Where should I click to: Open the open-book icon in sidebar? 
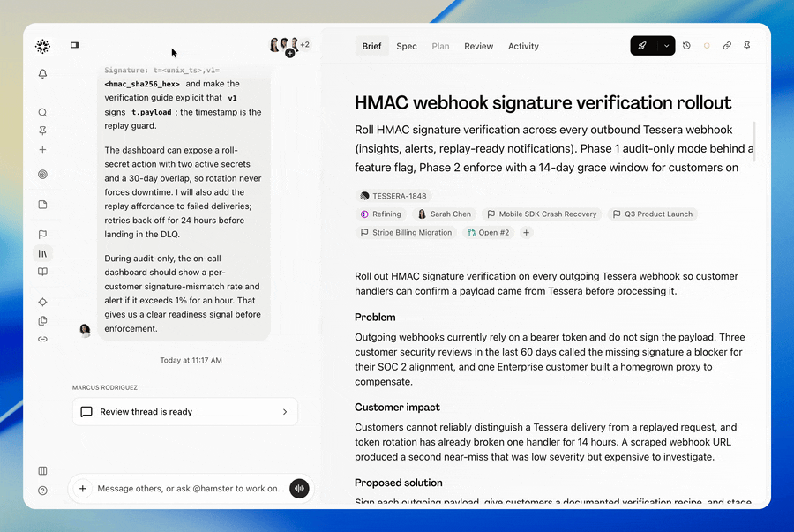point(42,272)
